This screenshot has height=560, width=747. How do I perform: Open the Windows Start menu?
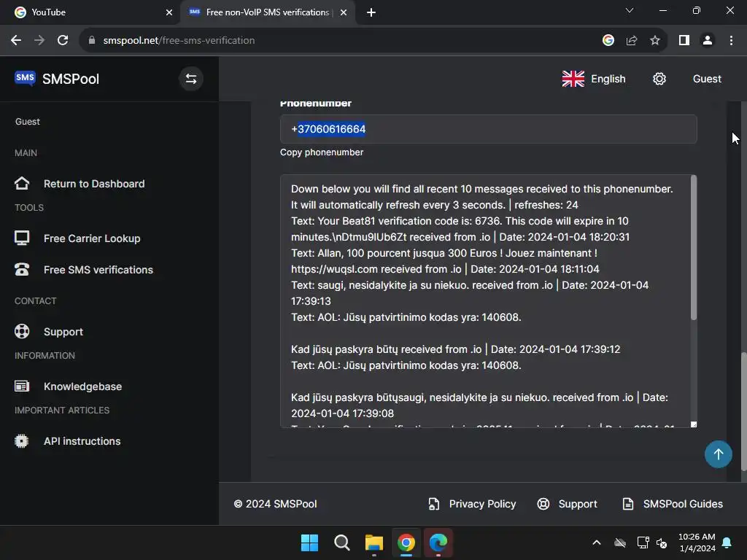click(309, 542)
